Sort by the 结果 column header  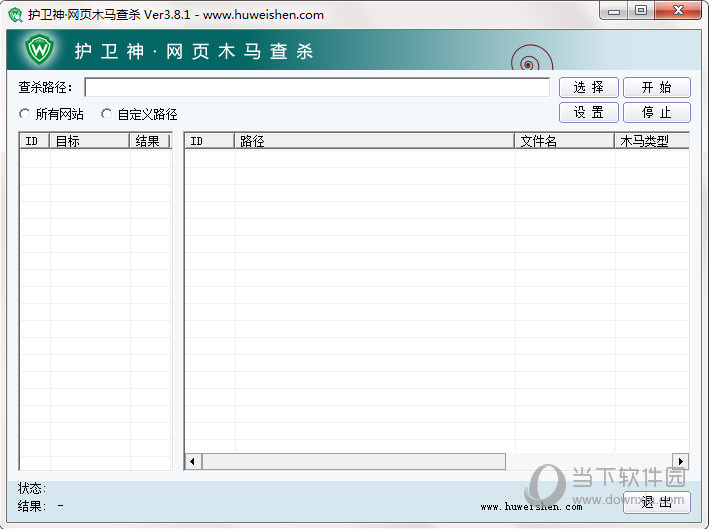(150, 141)
